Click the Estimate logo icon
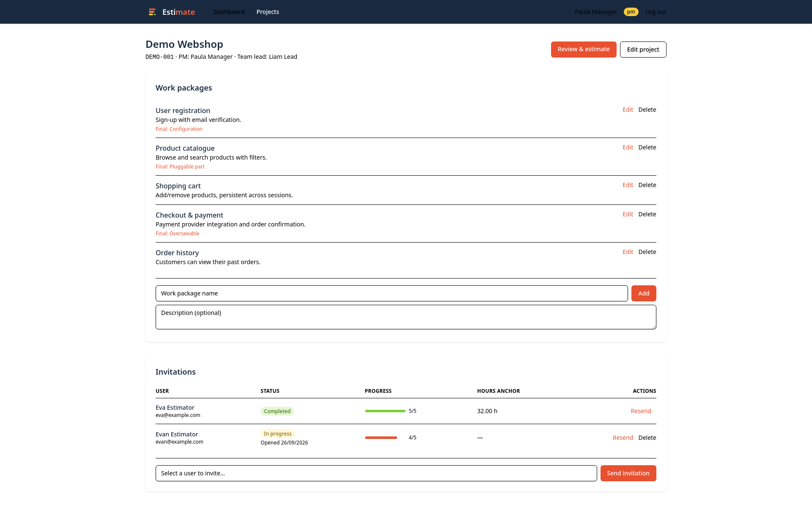The image size is (812, 505). tap(152, 12)
